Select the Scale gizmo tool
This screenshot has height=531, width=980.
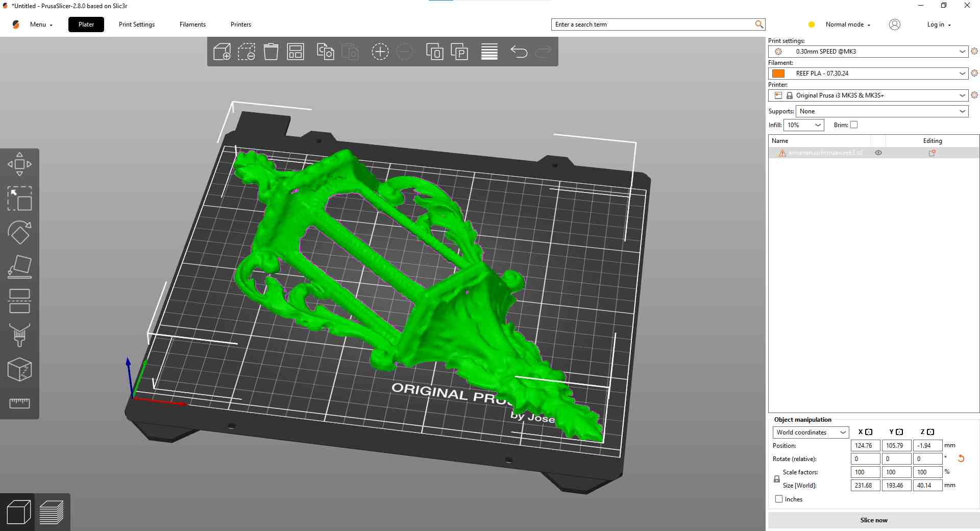click(x=19, y=199)
